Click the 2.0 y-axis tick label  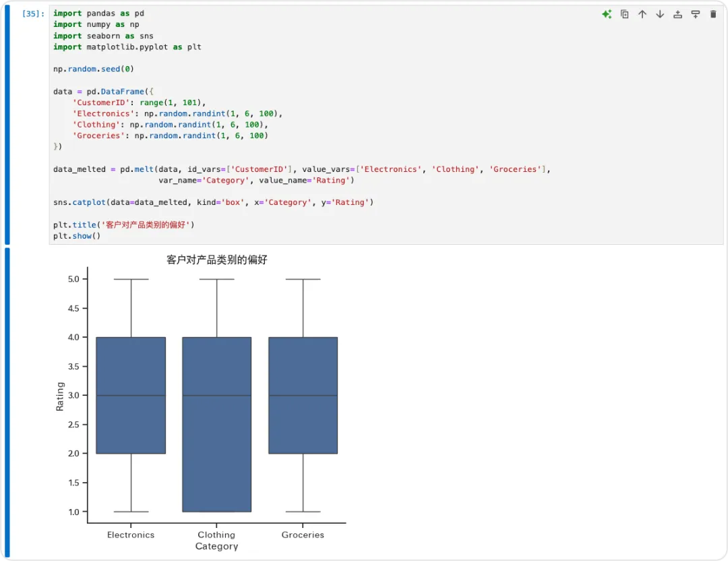point(74,453)
